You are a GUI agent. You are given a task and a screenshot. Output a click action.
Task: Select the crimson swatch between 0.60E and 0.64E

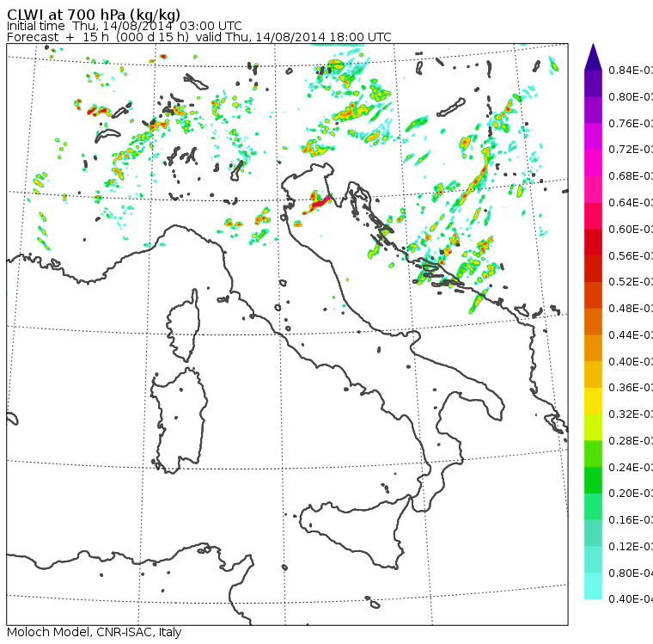593,216
